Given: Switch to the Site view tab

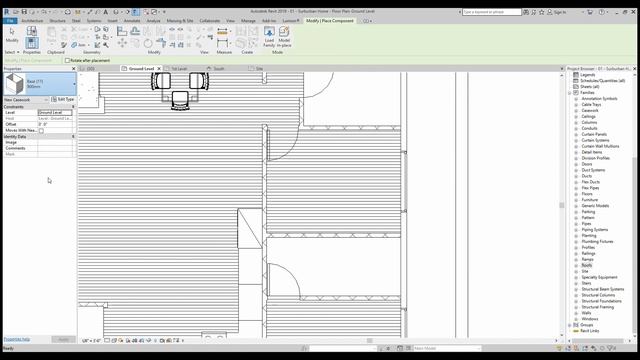Looking at the screenshot, I should [x=259, y=69].
